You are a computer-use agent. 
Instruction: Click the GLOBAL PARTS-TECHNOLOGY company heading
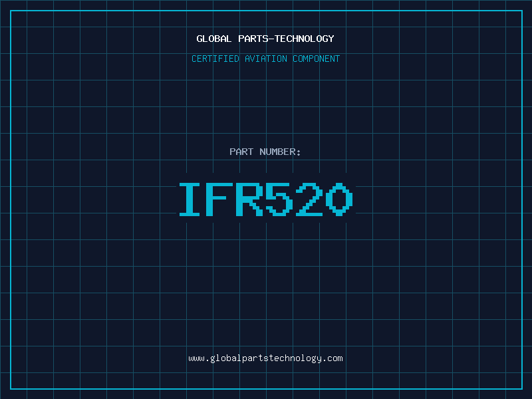265,39
